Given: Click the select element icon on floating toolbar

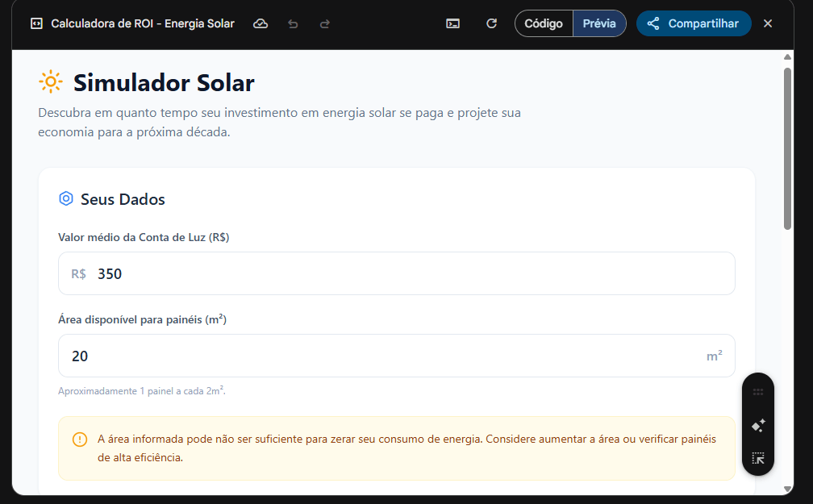Looking at the screenshot, I should point(758,458).
